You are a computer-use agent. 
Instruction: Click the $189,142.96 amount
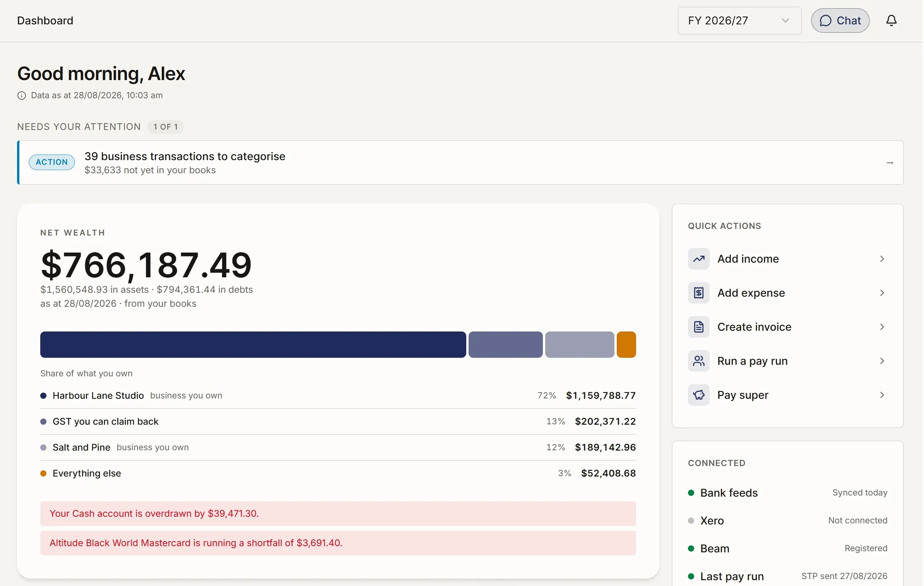point(605,448)
